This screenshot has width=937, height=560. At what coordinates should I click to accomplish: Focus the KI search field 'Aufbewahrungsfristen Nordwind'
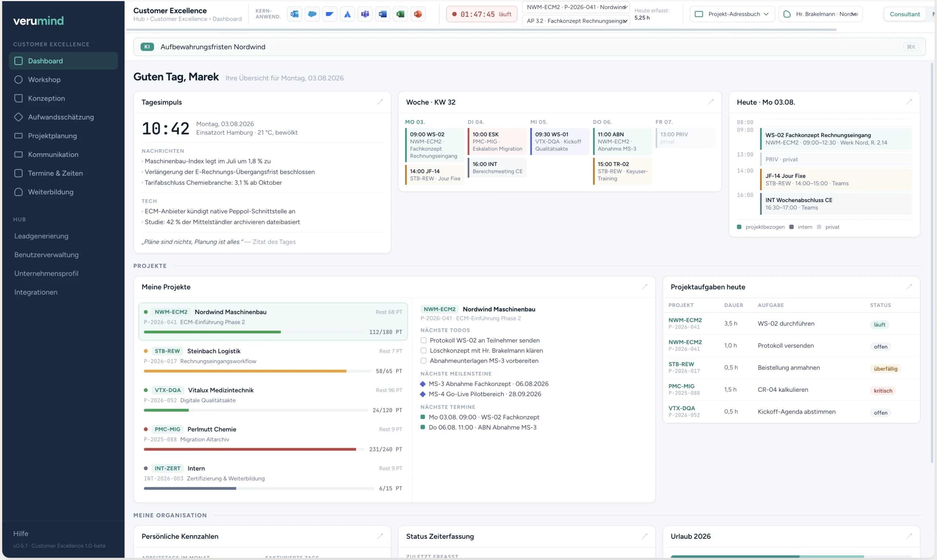[x=529, y=47]
